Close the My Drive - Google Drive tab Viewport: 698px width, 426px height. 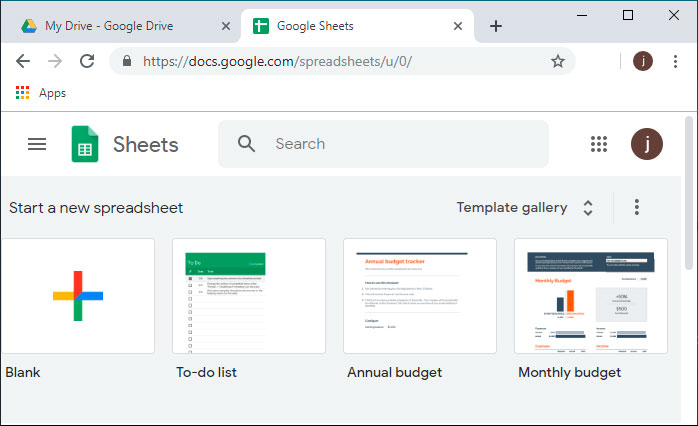[x=226, y=26]
